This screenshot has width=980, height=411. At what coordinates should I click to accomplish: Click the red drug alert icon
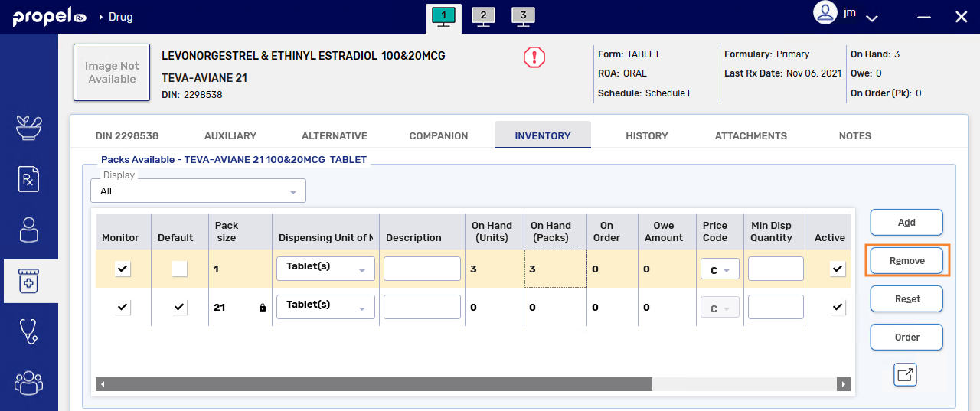point(534,57)
